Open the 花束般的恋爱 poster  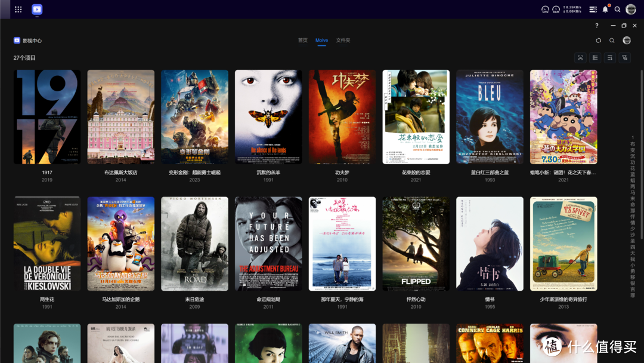click(416, 117)
